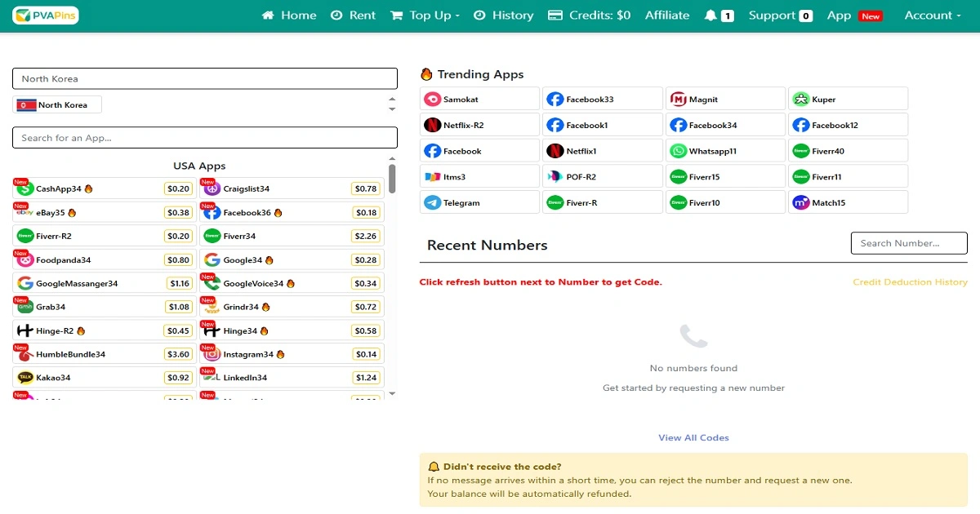Select Foodpanda34 app icon
The image size is (980, 514).
click(24, 259)
